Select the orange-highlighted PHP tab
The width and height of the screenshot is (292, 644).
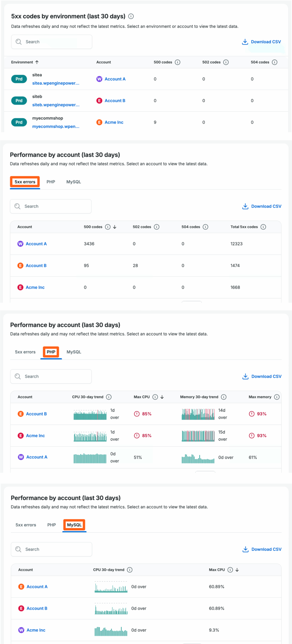point(51,352)
